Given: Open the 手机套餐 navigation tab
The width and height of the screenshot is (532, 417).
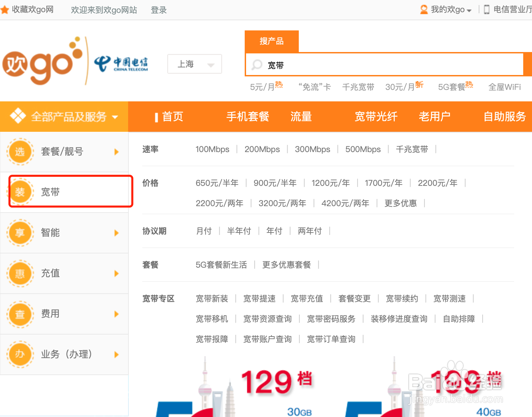Looking at the screenshot, I should [x=248, y=117].
